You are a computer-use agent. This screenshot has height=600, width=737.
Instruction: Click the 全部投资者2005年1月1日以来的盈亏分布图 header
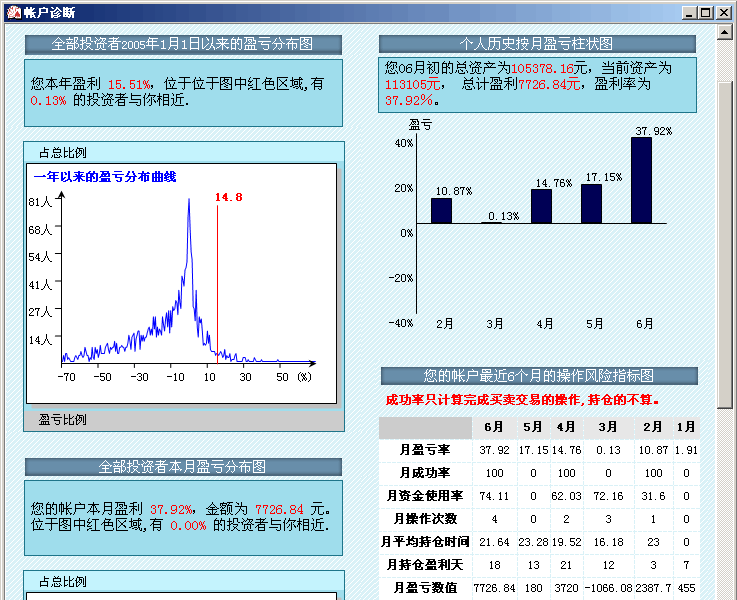coord(183,44)
